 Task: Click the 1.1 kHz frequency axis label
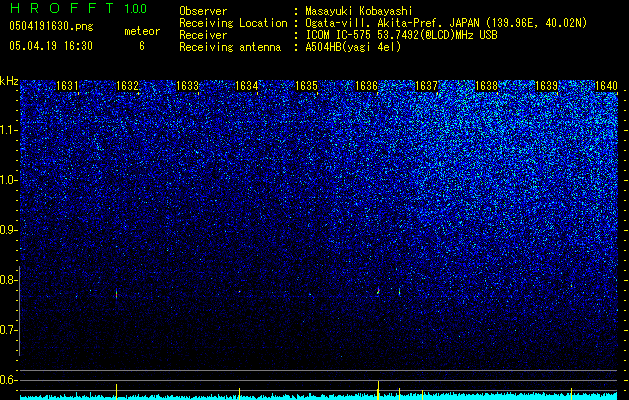[9, 130]
